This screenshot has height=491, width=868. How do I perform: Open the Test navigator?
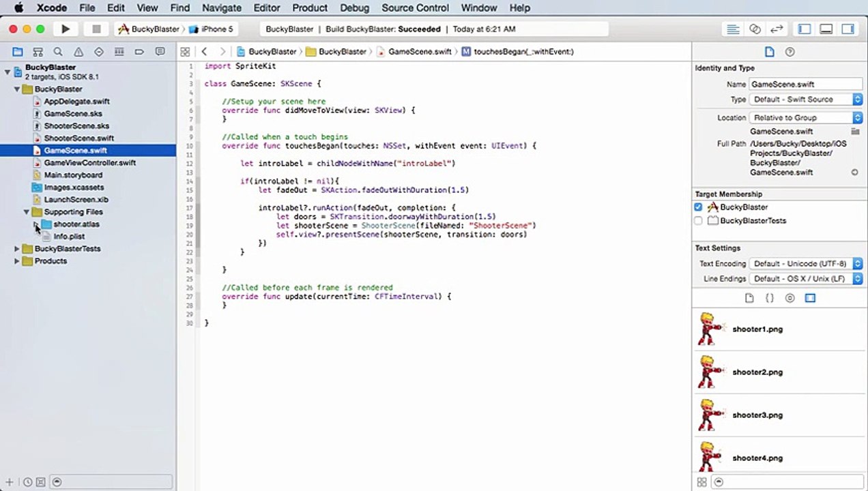point(99,52)
